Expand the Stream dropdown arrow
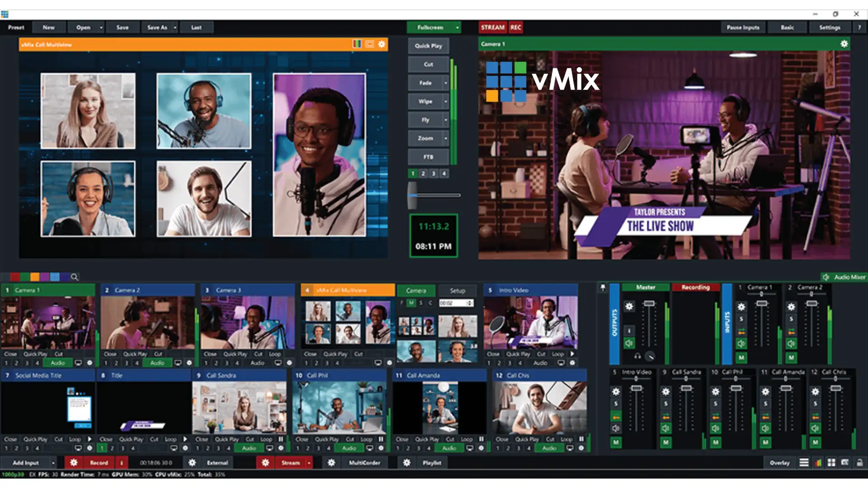Viewport: 868px width, 488px height. 309,463
